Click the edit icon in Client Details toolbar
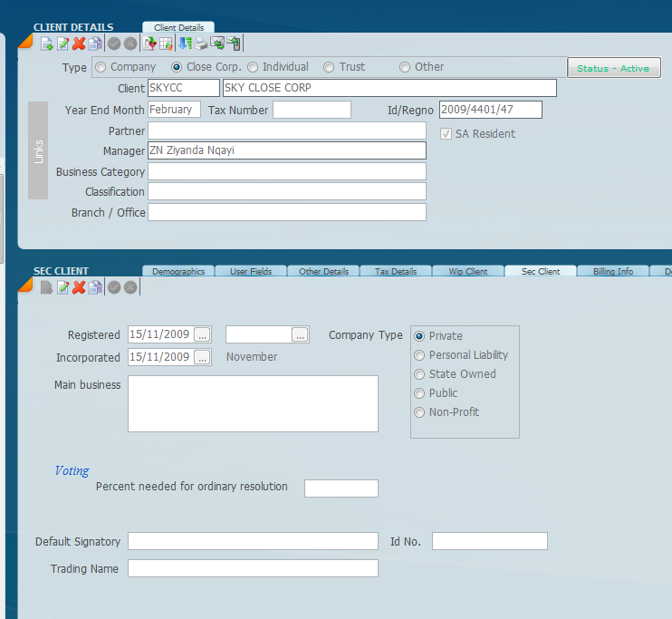Image resolution: width=672 pixels, height=619 pixels. click(x=62, y=44)
